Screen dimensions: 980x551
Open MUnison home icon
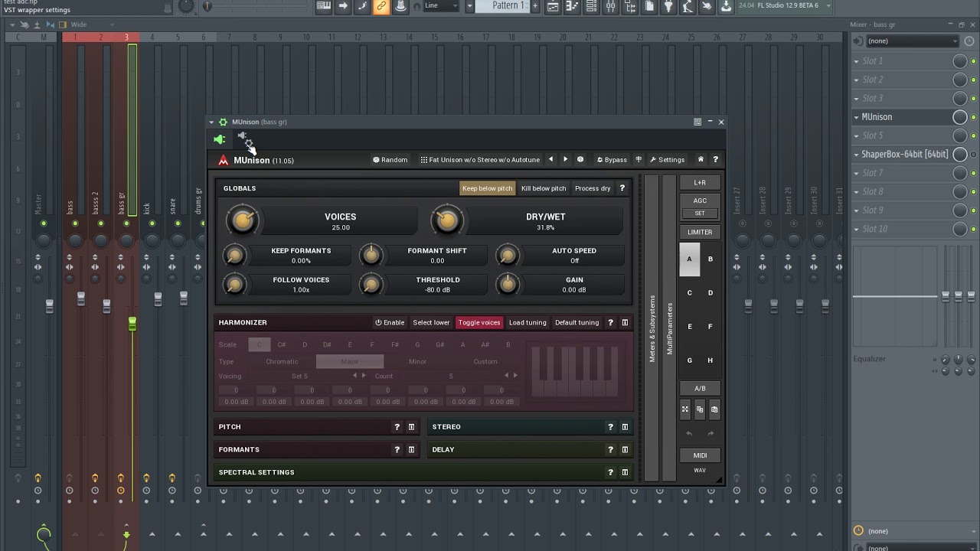(701, 159)
